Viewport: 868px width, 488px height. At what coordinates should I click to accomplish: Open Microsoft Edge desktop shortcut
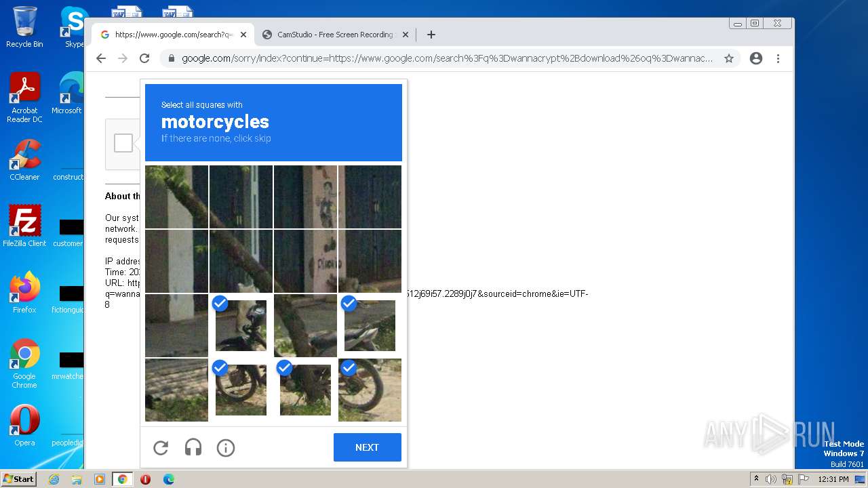[x=69, y=94]
